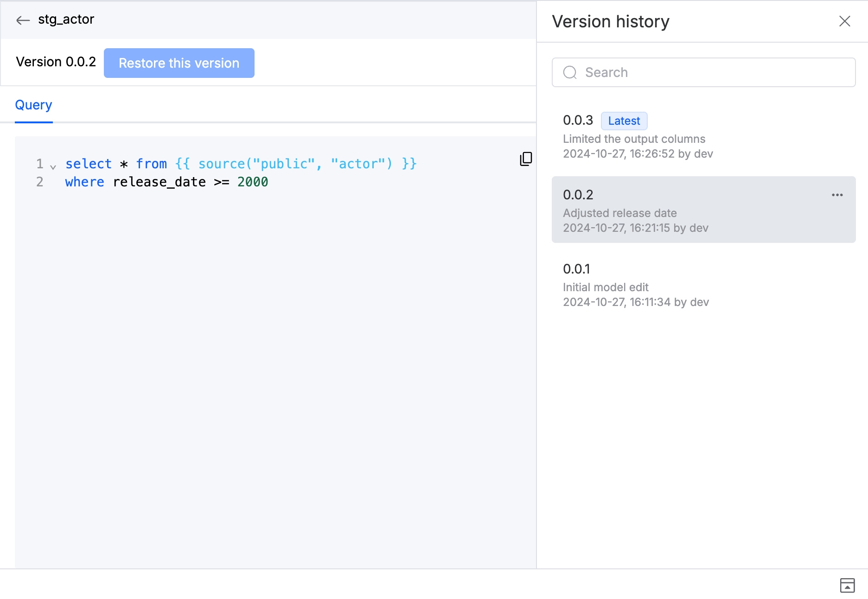Switch to the Query tab

coord(33,105)
